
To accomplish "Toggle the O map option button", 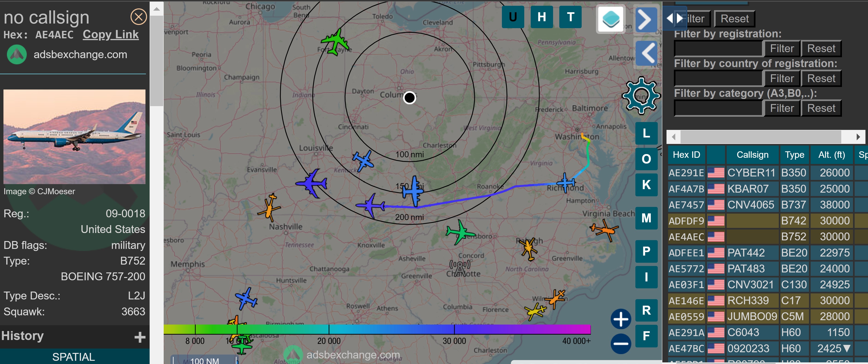I will pos(646,159).
